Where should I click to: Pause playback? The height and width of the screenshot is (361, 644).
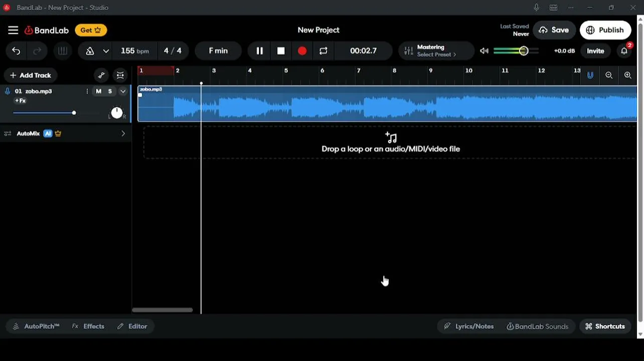[x=259, y=51]
